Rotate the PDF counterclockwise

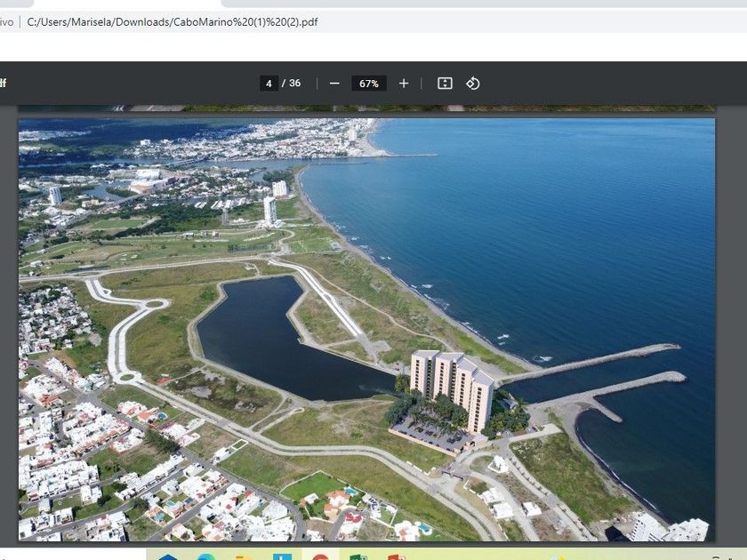click(x=473, y=84)
